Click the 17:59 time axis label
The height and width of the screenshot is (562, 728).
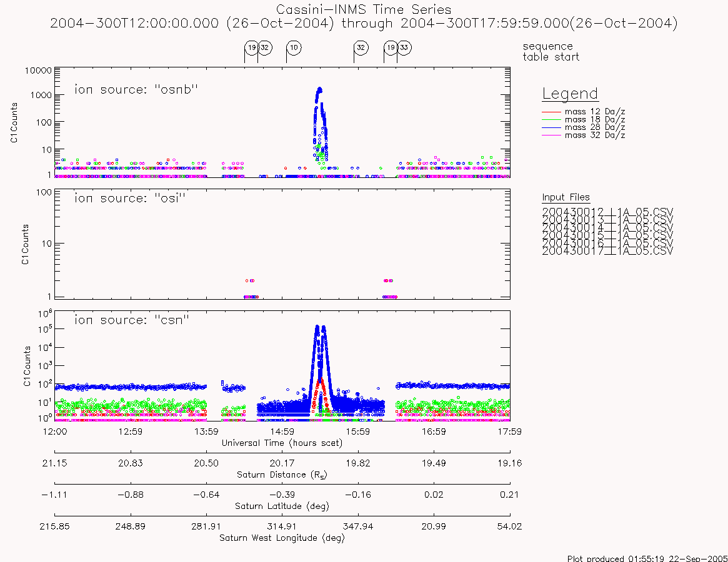pyautogui.click(x=510, y=431)
